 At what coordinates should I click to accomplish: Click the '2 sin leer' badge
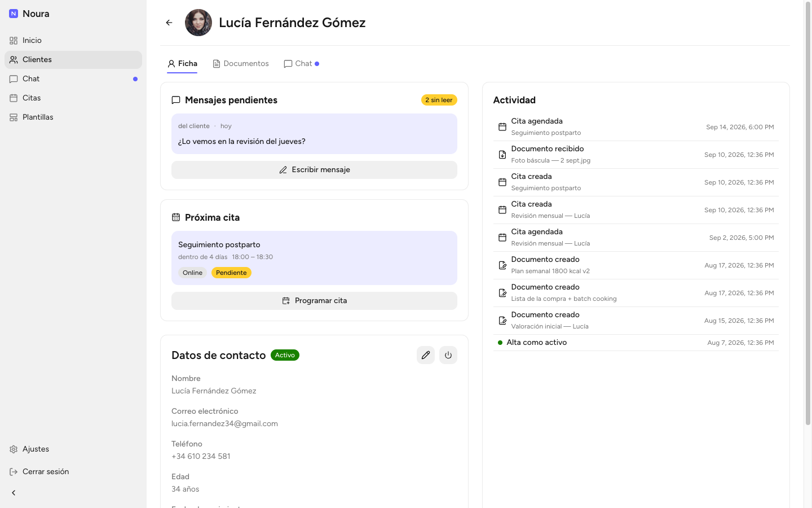click(x=439, y=100)
